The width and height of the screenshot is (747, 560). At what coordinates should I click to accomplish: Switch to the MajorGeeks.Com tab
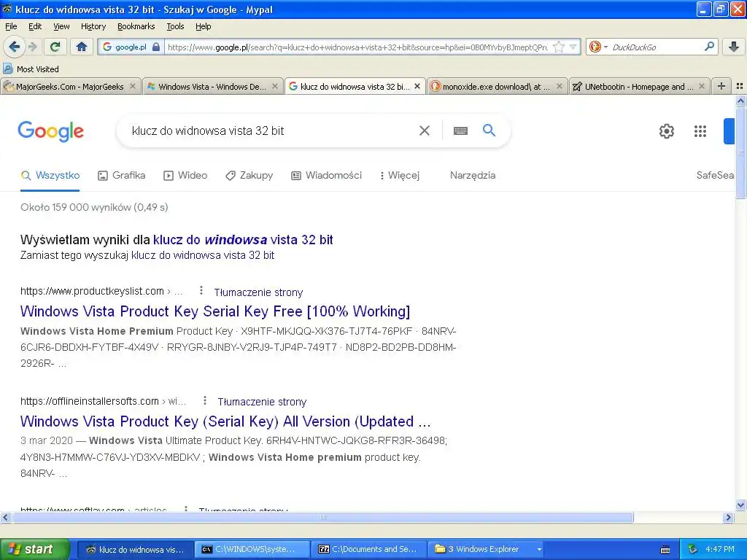(69, 86)
